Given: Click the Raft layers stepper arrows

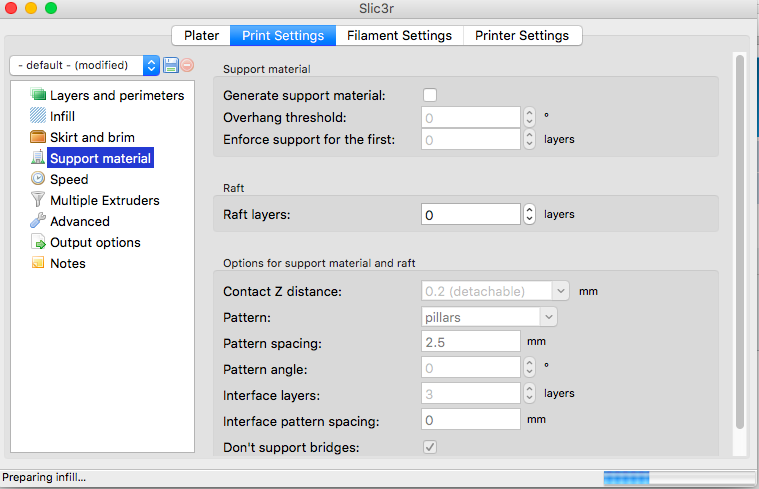Looking at the screenshot, I should pos(529,214).
